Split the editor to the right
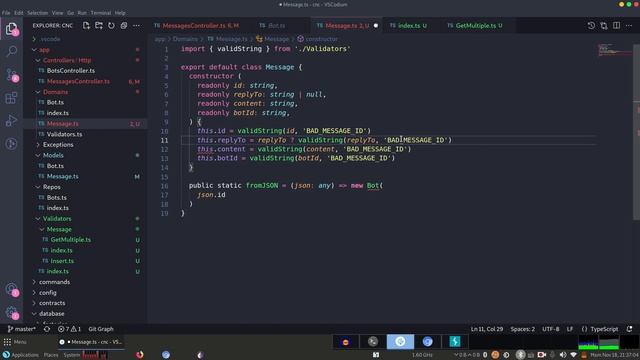This screenshot has height=360, width=640. [x=616, y=25]
